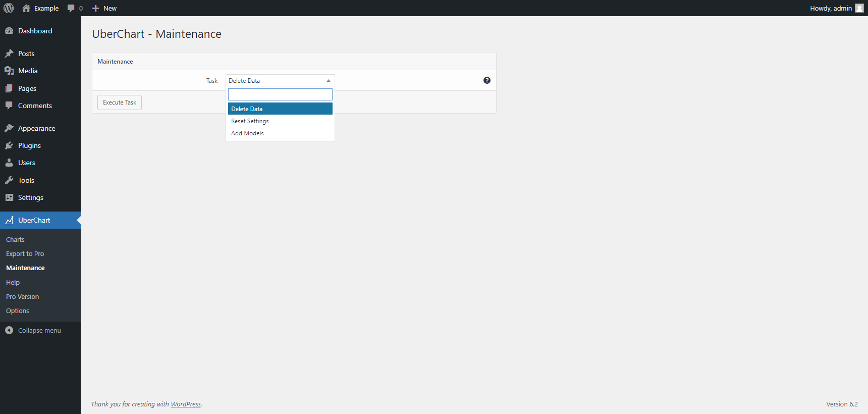The image size is (868, 414).
Task: Click the Appearance paintbrush icon
Action: tap(9, 128)
